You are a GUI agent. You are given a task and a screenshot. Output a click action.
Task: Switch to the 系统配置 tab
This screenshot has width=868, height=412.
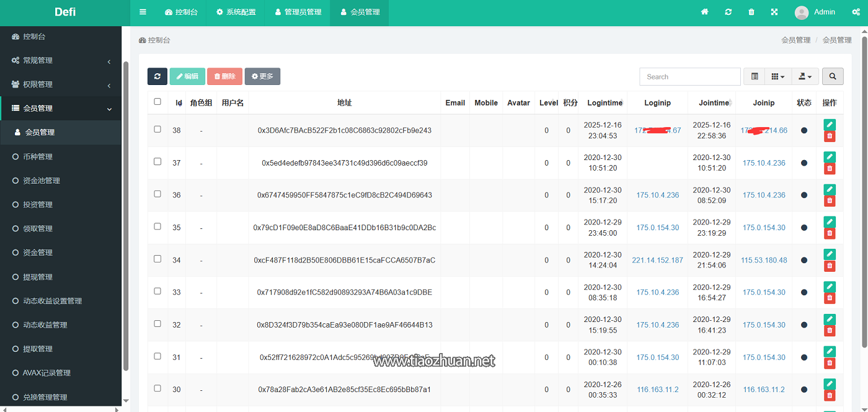[x=236, y=12]
